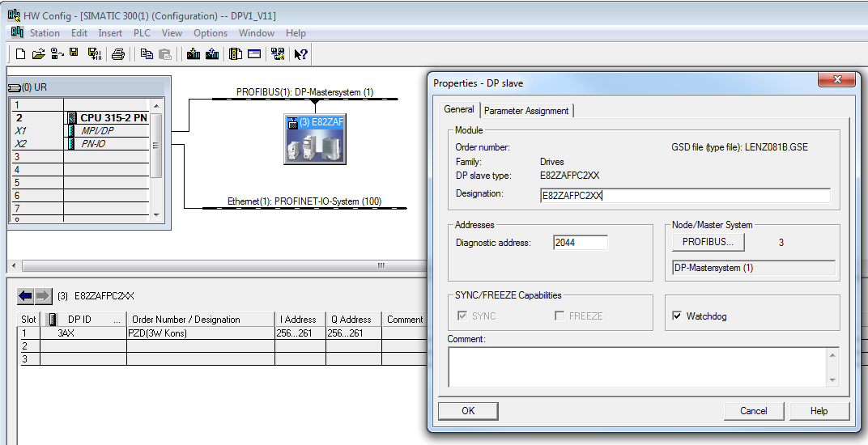Toggle the hardware catalog icon
This screenshot has width=868, height=445.
(236, 53)
